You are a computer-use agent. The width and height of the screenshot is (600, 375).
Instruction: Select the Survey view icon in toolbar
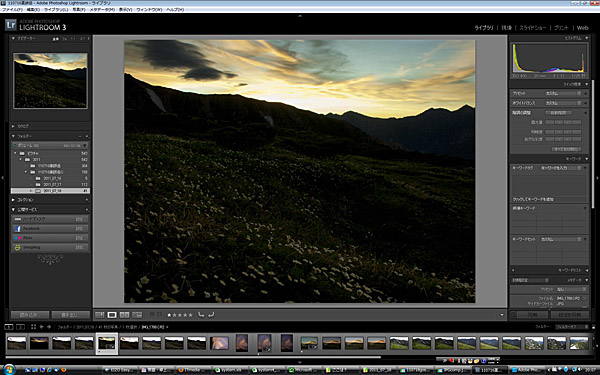137,315
